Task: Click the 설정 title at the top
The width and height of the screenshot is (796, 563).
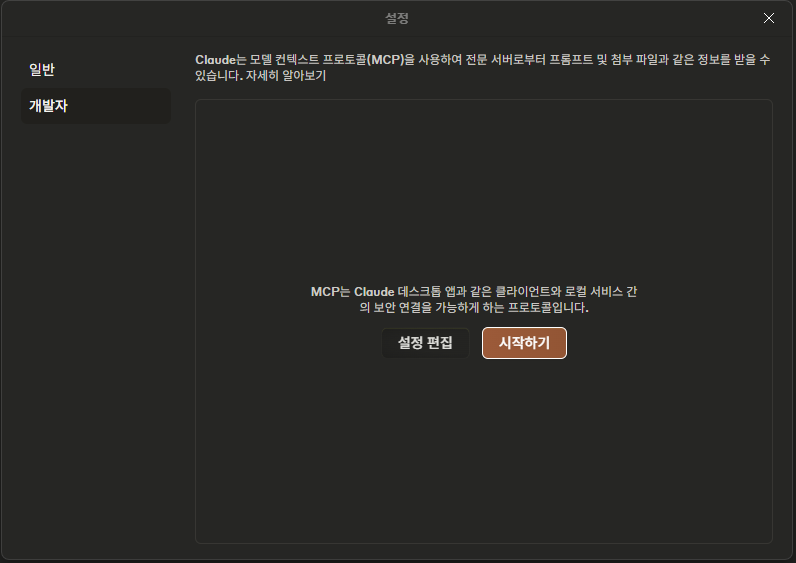Action: (397, 18)
